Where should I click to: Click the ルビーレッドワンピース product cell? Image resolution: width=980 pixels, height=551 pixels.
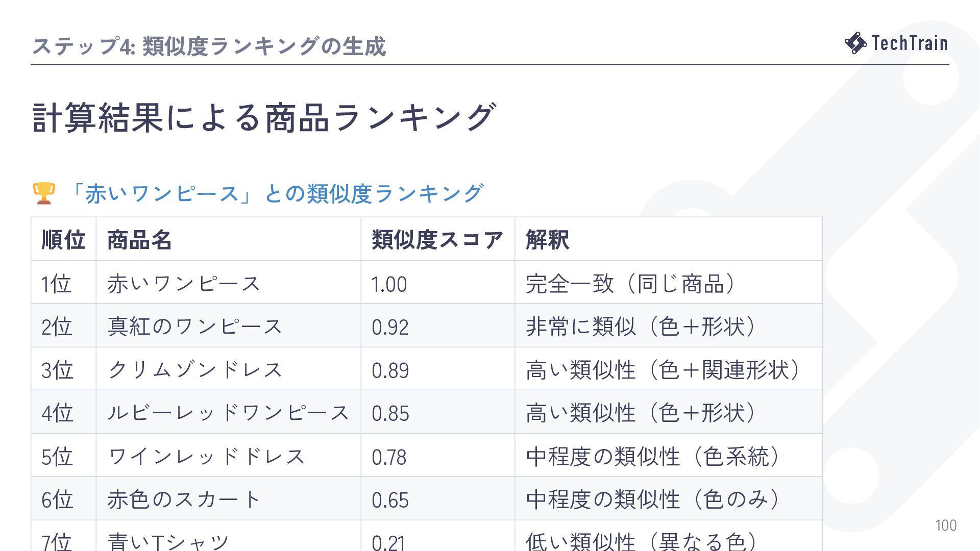tap(228, 412)
